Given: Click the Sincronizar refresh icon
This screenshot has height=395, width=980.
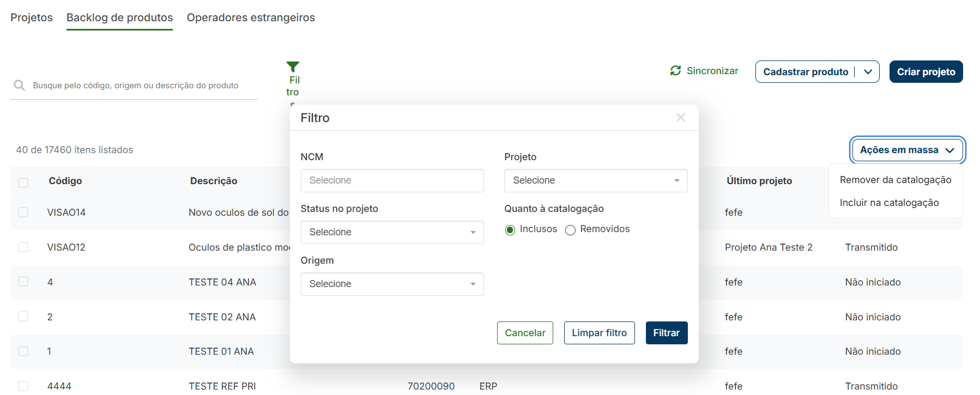Looking at the screenshot, I should pos(676,71).
